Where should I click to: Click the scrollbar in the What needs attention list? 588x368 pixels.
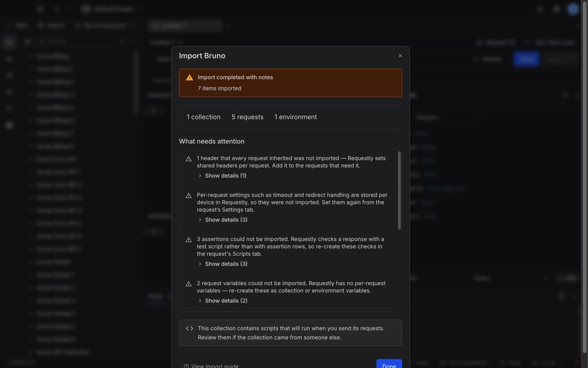[x=399, y=190]
